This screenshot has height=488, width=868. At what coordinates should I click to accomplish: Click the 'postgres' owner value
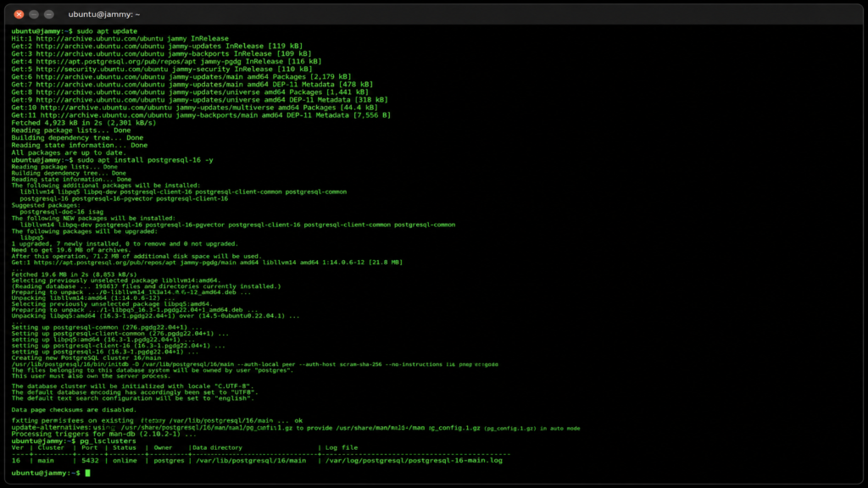click(169, 460)
